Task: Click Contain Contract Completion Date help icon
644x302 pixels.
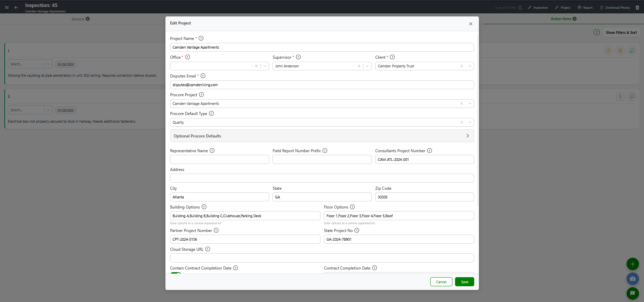Action: pos(236,268)
